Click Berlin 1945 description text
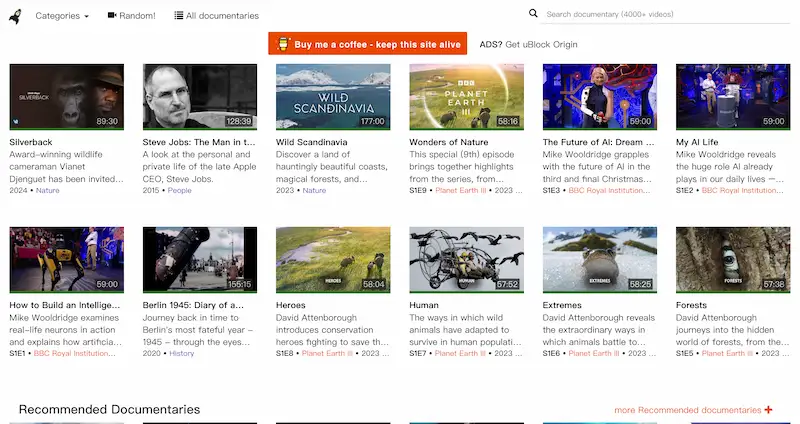The height and width of the screenshot is (424, 800). point(199,330)
